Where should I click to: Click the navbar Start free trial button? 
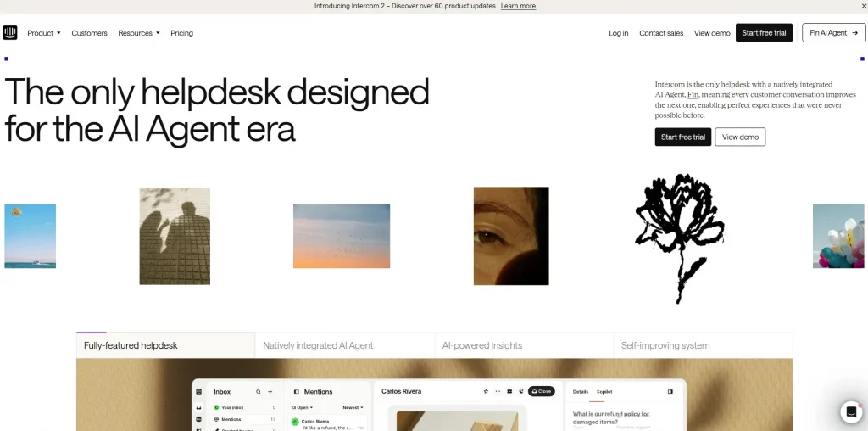pyautogui.click(x=764, y=33)
